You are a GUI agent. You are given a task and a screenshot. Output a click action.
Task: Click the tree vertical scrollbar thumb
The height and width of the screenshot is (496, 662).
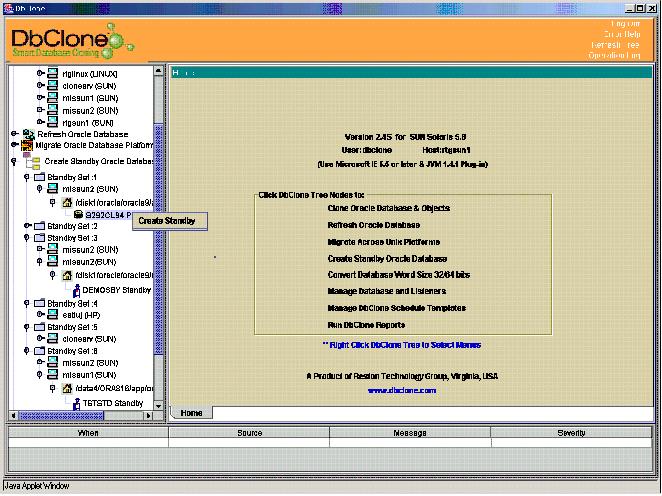tap(158, 239)
